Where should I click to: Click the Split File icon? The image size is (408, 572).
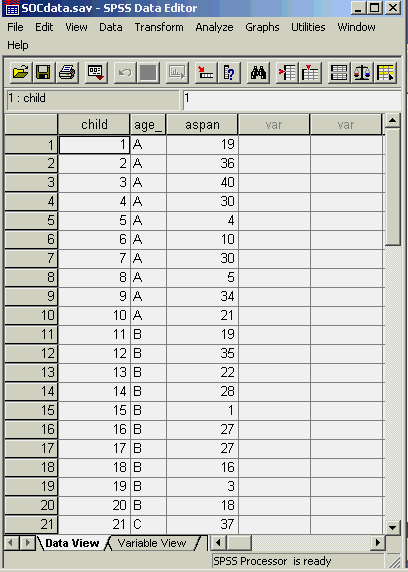[339, 73]
